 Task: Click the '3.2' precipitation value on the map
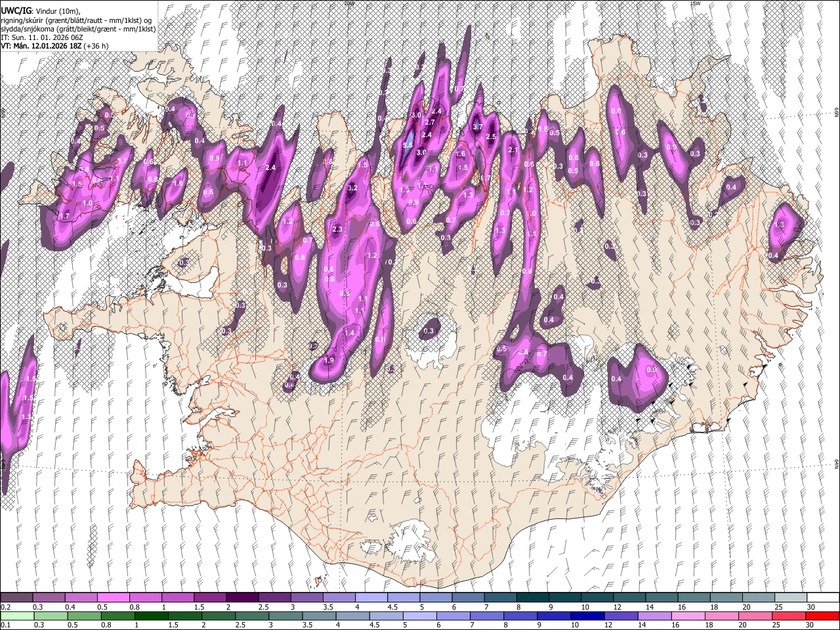pos(352,188)
